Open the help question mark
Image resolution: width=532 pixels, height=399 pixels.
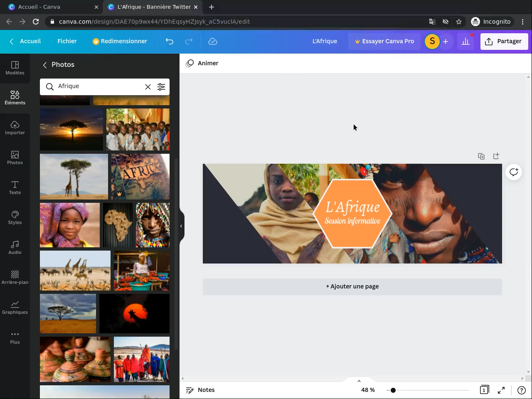pyautogui.click(x=521, y=390)
